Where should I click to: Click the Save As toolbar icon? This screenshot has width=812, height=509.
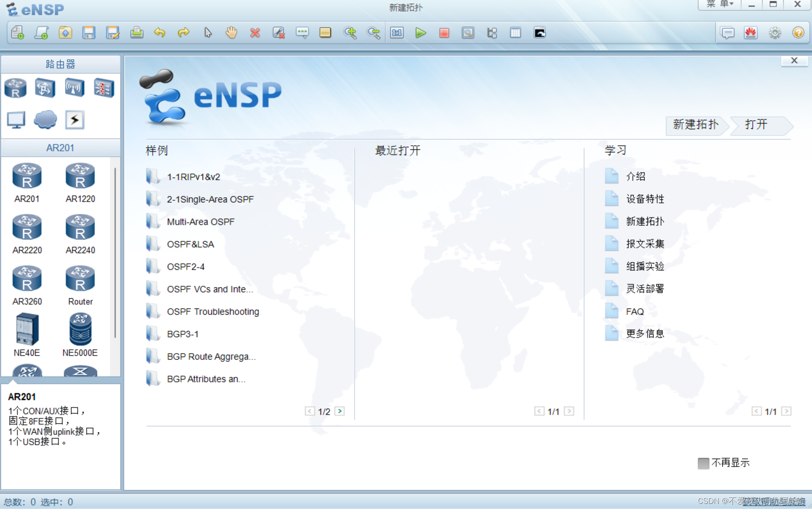pyautogui.click(x=113, y=33)
